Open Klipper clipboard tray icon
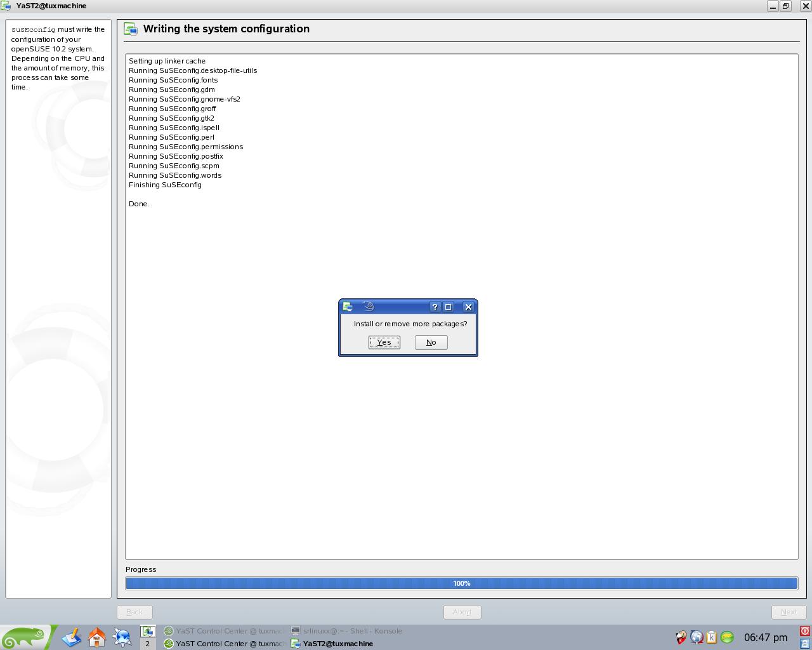 711,637
